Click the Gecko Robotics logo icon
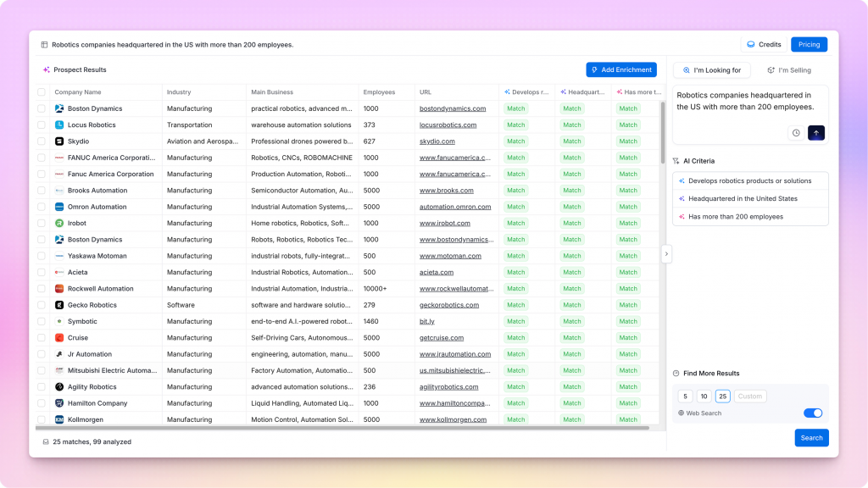 59,305
